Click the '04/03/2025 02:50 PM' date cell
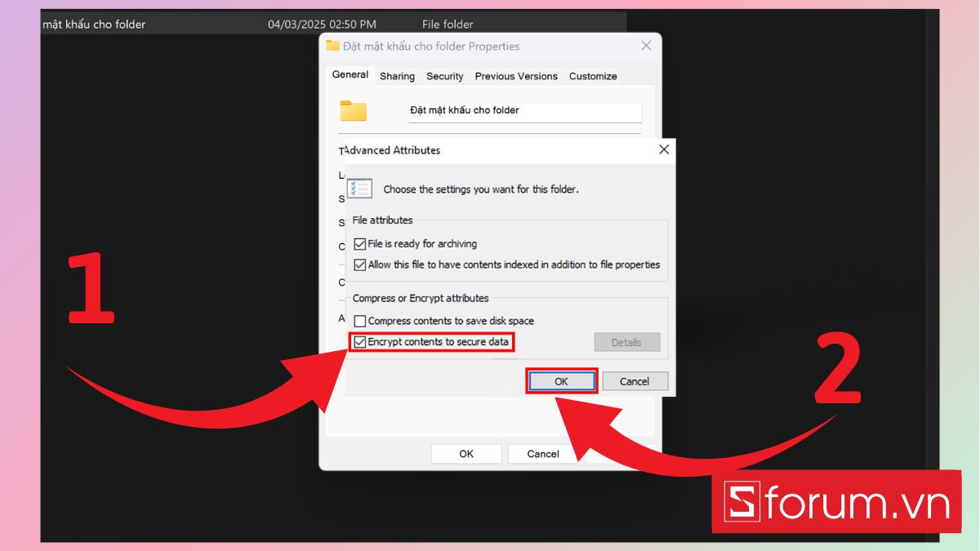The image size is (980, 551). pyautogui.click(x=322, y=24)
